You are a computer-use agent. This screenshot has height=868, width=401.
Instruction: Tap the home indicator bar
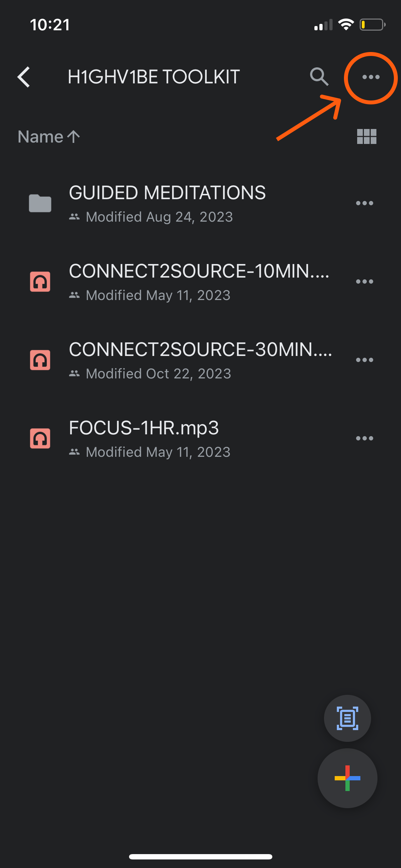[x=200, y=857]
